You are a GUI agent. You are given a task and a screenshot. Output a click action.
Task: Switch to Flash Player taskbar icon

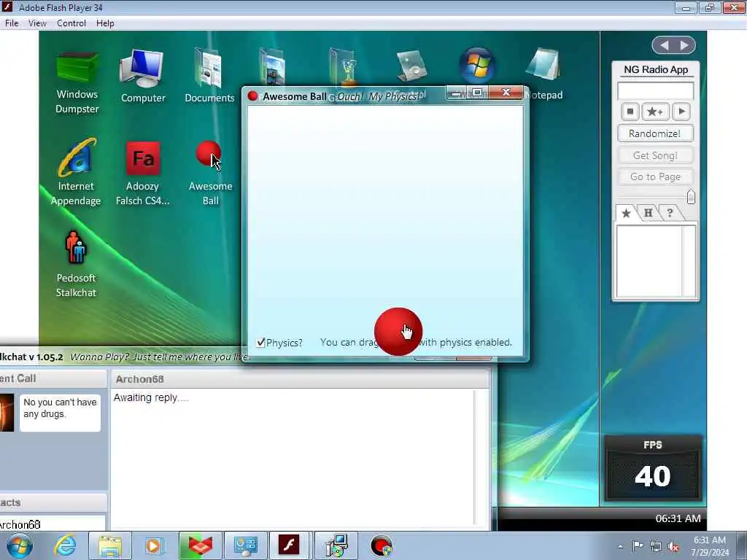[x=290, y=545]
